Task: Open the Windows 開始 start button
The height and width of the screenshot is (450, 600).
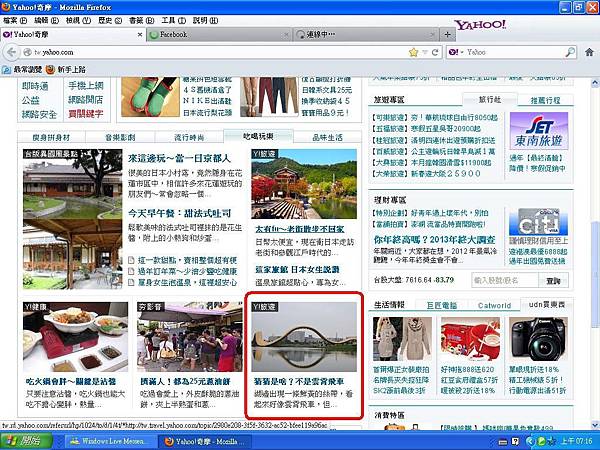Action: click(26, 441)
